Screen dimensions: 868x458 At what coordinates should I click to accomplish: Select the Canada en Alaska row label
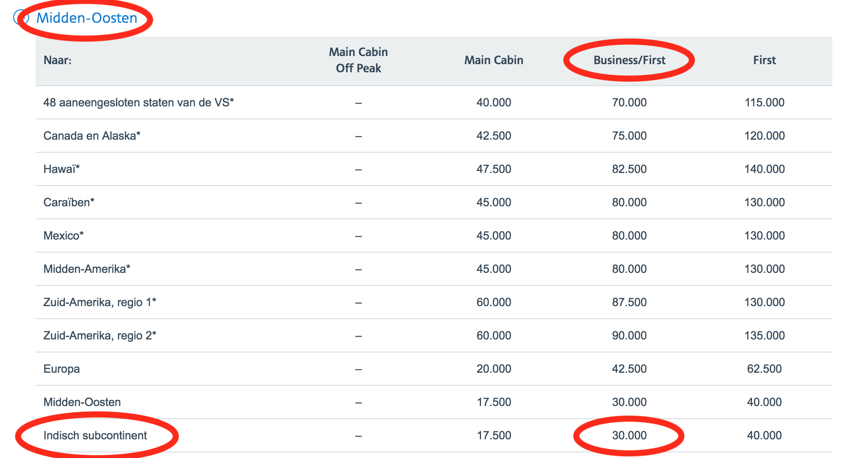92,136
